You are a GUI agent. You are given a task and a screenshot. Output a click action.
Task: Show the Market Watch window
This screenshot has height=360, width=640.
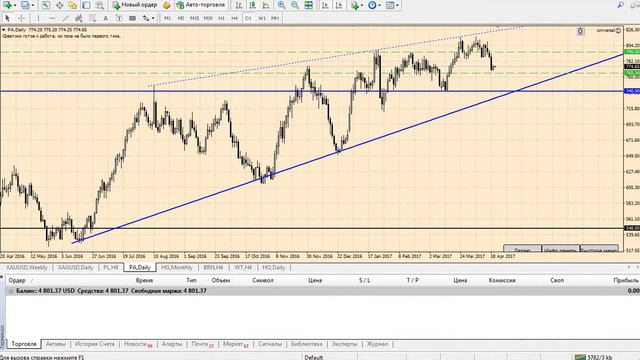[46, 5]
